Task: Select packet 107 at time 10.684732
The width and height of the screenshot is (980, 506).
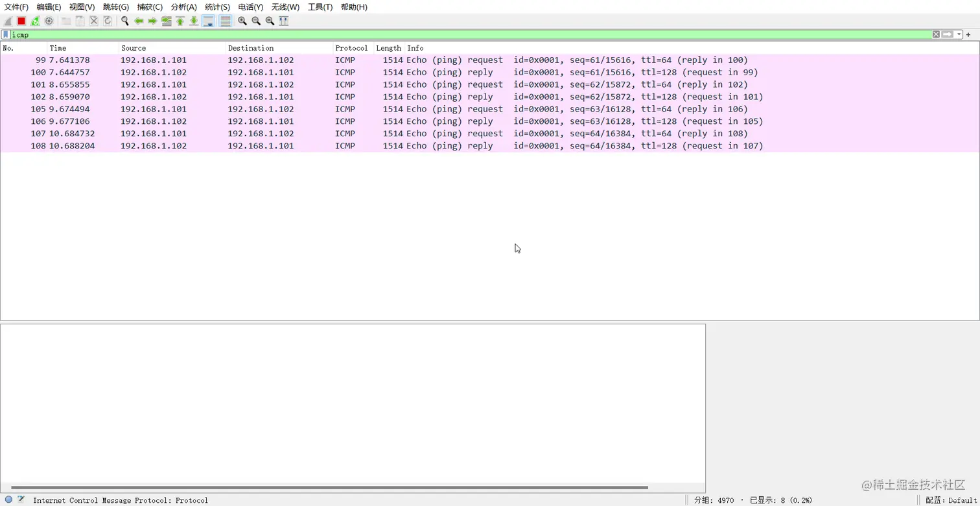Action: click(489, 134)
